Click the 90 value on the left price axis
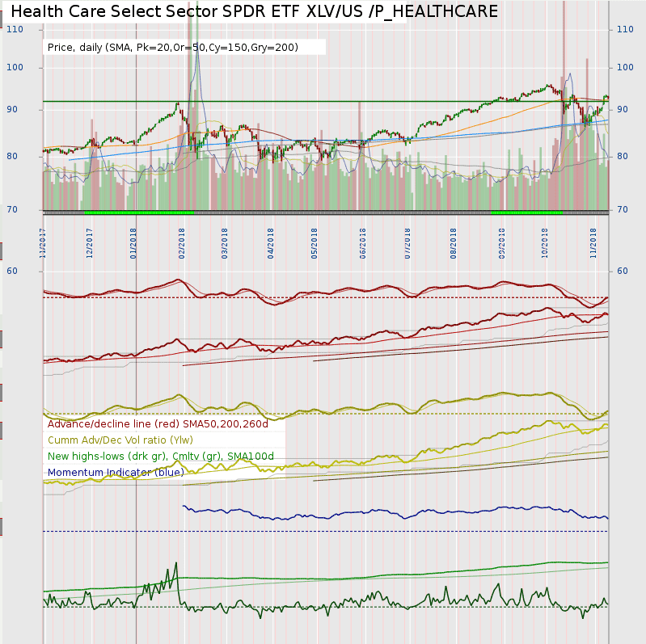 pos(12,110)
